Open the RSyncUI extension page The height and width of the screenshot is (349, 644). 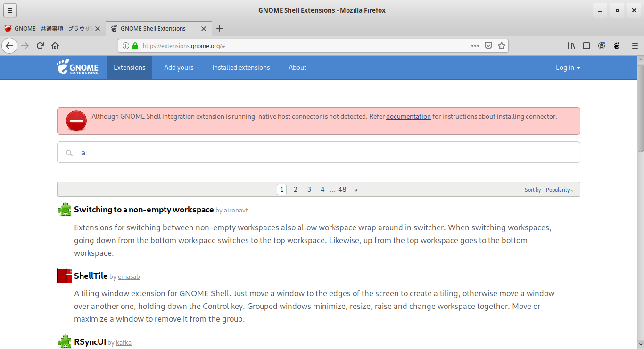click(x=90, y=342)
